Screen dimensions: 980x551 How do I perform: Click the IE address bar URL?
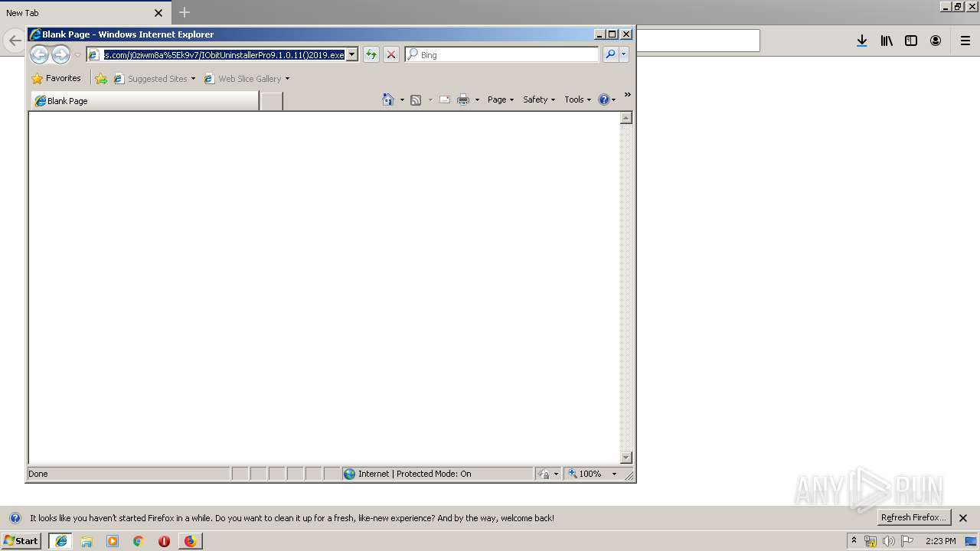224,55
